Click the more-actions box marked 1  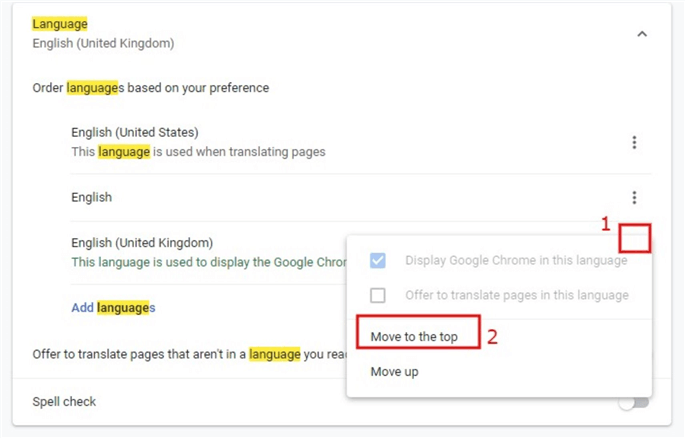(x=635, y=237)
